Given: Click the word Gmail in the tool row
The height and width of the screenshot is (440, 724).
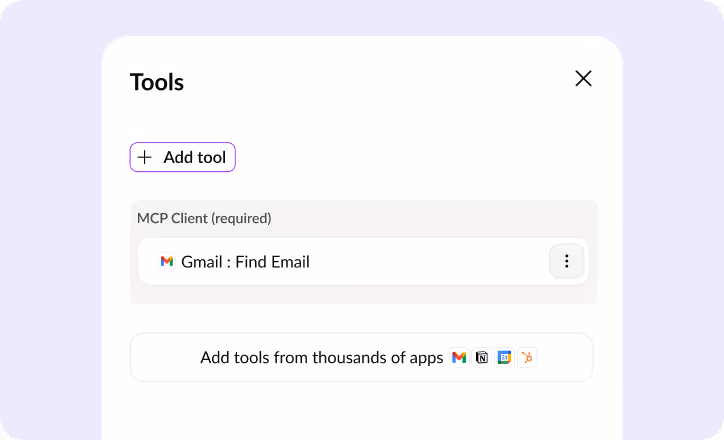Looking at the screenshot, I should coord(202,262).
